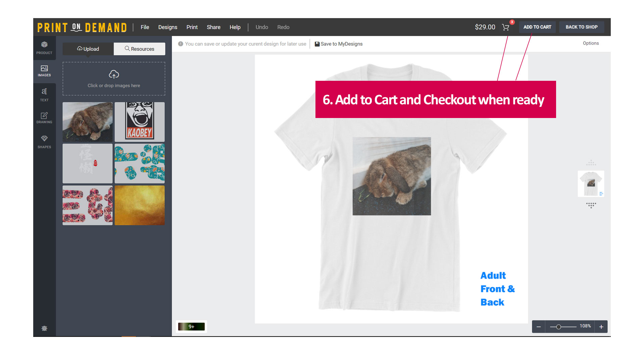Select the rabbit photo thumbnail in images list
Viewport: 644px width, 354px height.
click(87, 122)
